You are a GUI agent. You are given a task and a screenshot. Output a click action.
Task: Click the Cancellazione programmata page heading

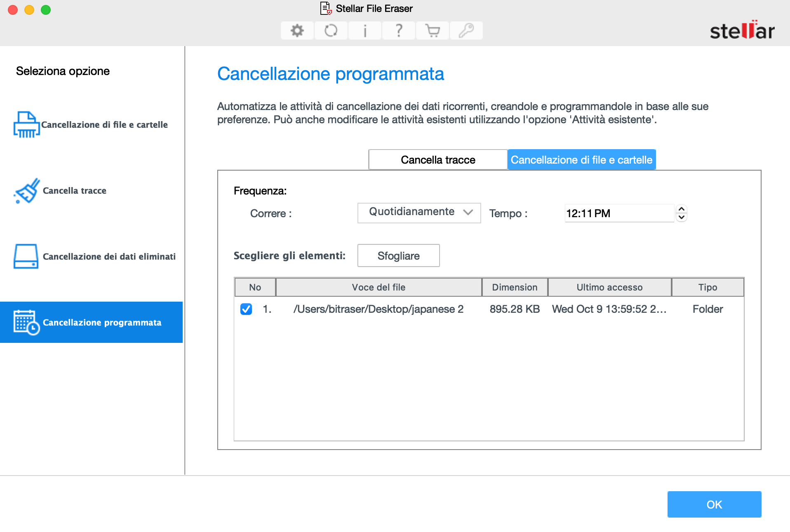coord(330,74)
